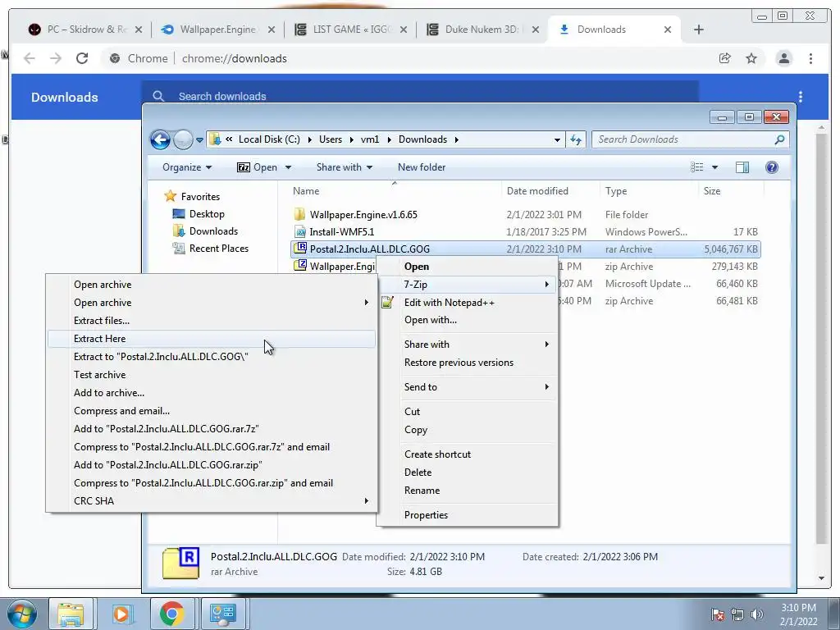Choose Edit with Notepad++
Viewport: 840px width, 630px height.
[467, 303]
